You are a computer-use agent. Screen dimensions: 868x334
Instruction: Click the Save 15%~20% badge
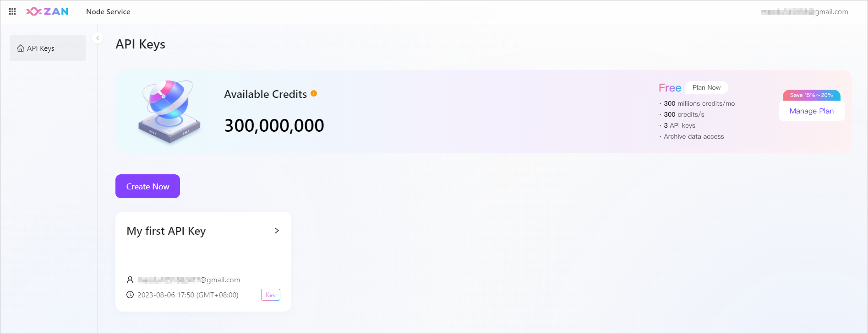click(x=811, y=95)
